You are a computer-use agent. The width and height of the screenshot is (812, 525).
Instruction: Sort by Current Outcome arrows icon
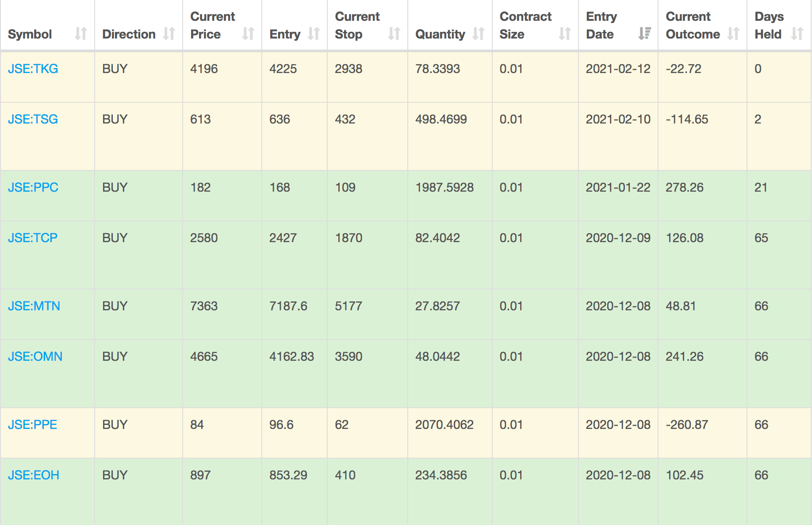tap(733, 34)
